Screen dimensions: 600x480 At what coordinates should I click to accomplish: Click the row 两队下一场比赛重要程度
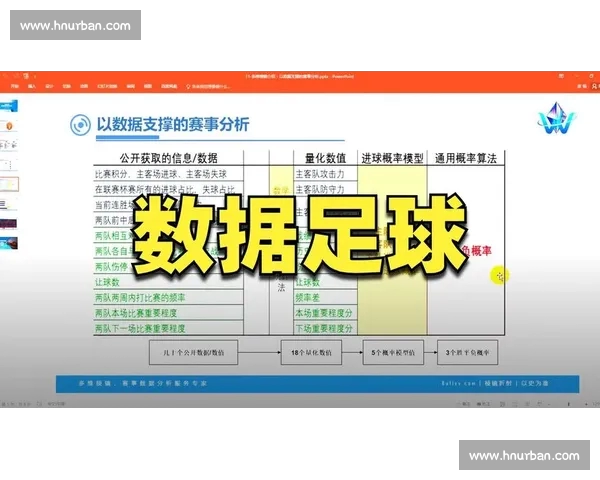point(168,328)
